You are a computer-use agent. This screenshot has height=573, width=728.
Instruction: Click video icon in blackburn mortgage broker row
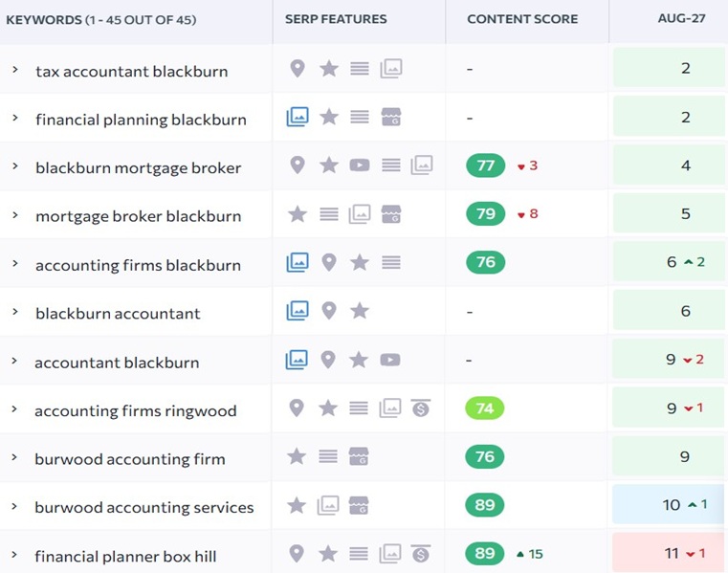(x=360, y=165)
